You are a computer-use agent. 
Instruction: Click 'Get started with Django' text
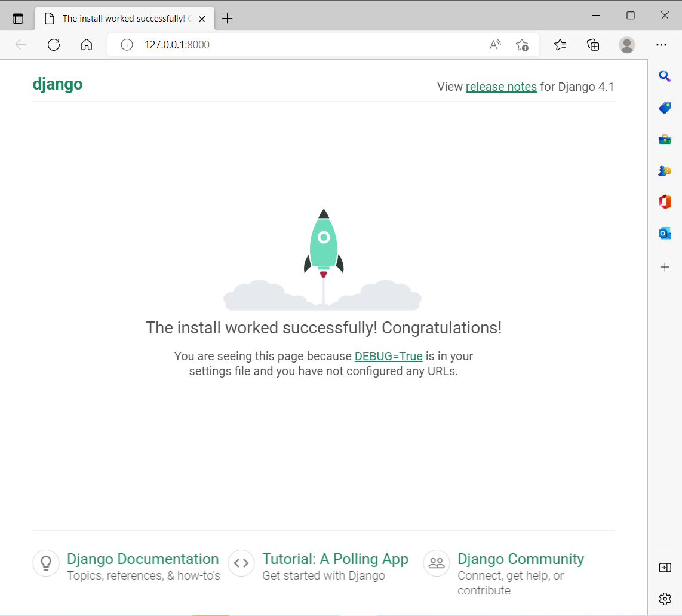[x=324, y=575]
